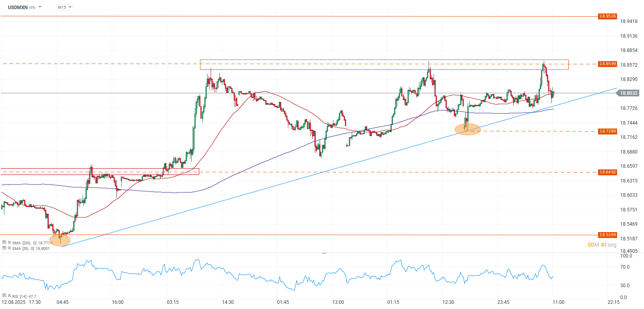Click the 12.08.2025 17:30 time axis label
This screenshot has width=644, height=309.
click(21, 302)
